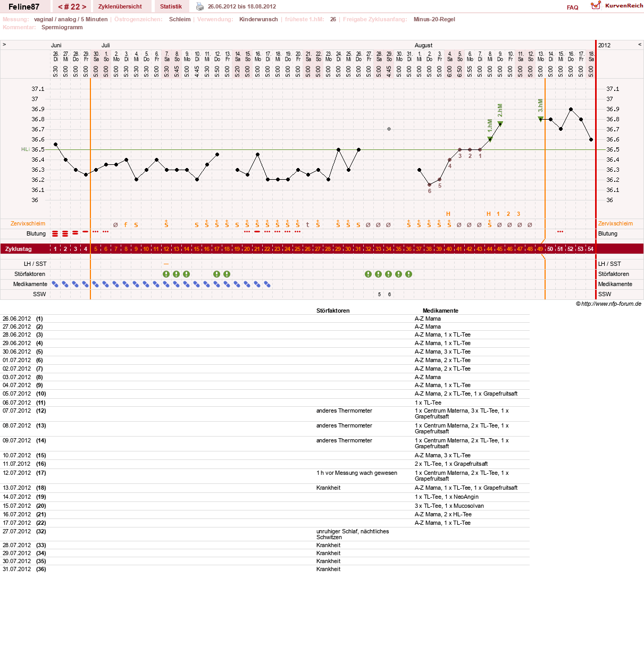Open the nfp-forum.de copyright link
Image resolution: width=644 pixels, height=645 pixels.
(x=608, y=304)
